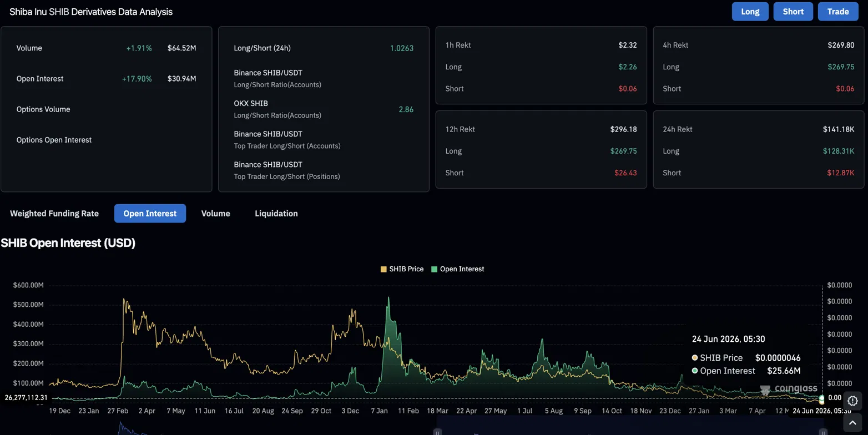Select the 12h Rekt $296.18 total

[623, 129]
